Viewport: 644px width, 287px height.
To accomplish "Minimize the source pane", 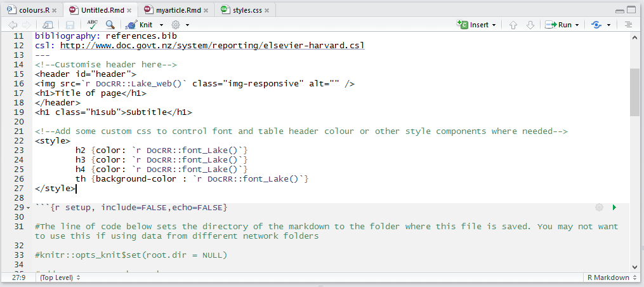I will click(620, 11).
